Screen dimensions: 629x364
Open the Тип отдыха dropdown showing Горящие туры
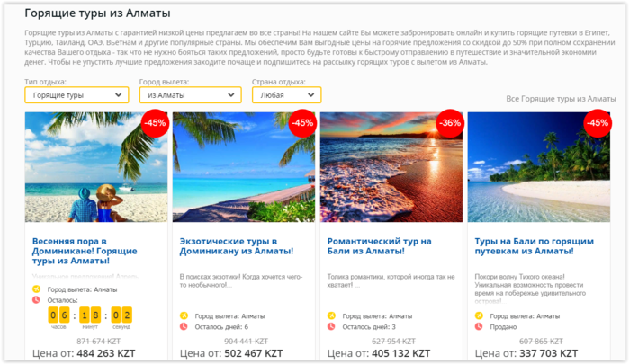[76, 95]
